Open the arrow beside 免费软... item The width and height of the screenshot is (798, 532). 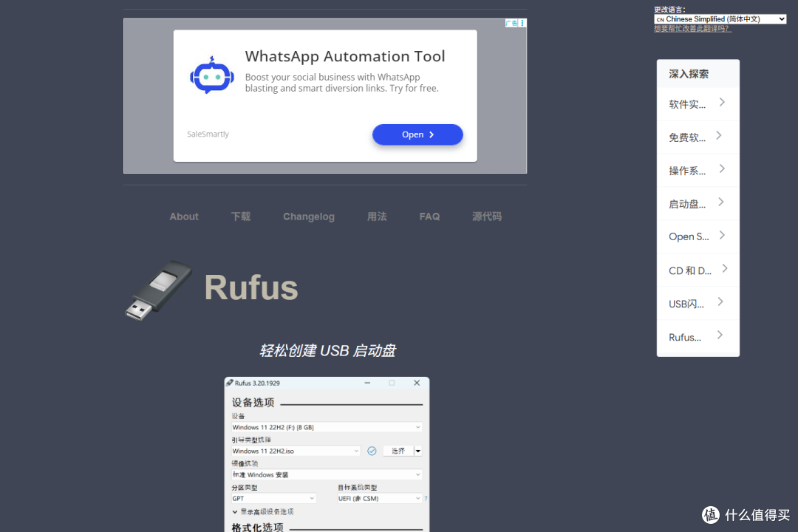[x=719, y=135]
